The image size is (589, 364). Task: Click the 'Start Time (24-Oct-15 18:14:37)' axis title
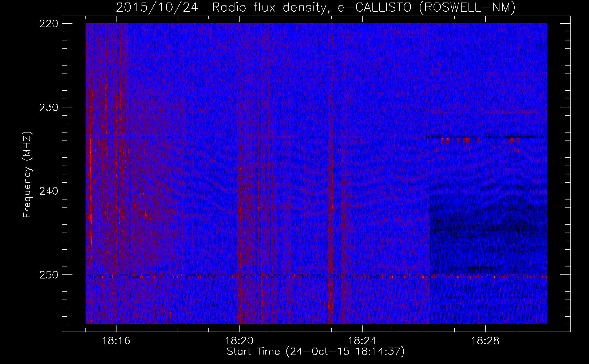pyautogui.click(x=316, y=352)
